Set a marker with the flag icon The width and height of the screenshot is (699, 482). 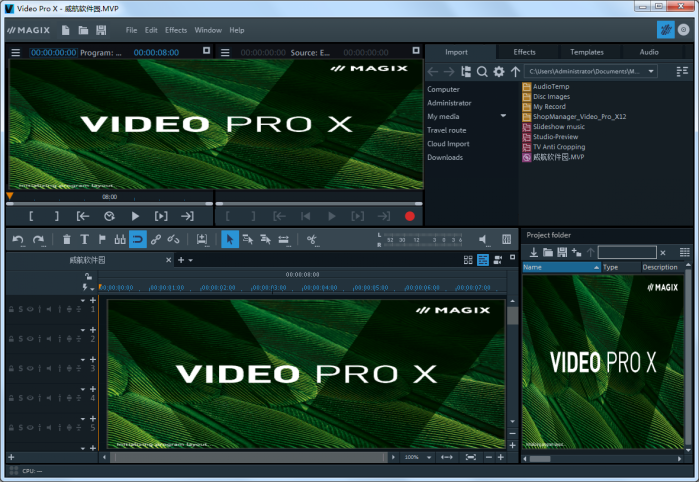tap(102, 239)
